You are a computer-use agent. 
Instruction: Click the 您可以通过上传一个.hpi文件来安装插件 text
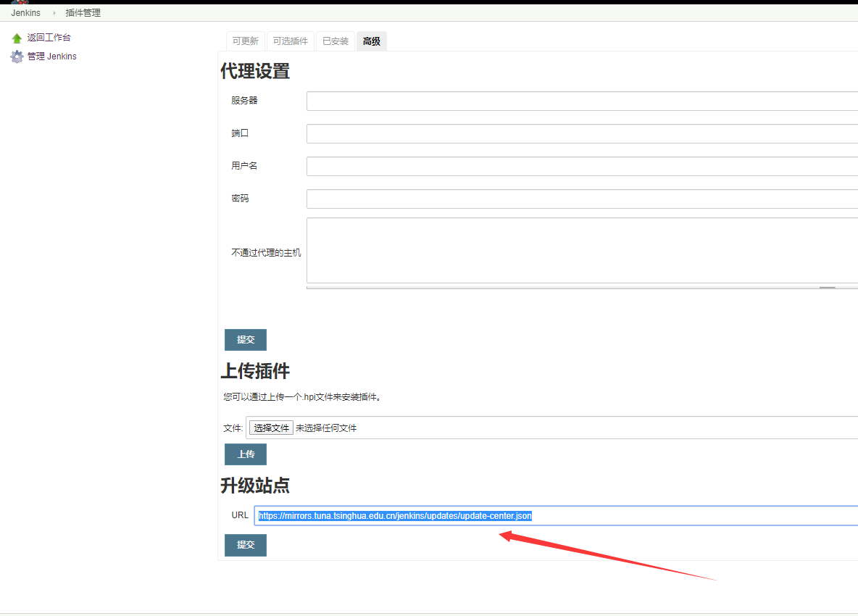click(302, 397)
